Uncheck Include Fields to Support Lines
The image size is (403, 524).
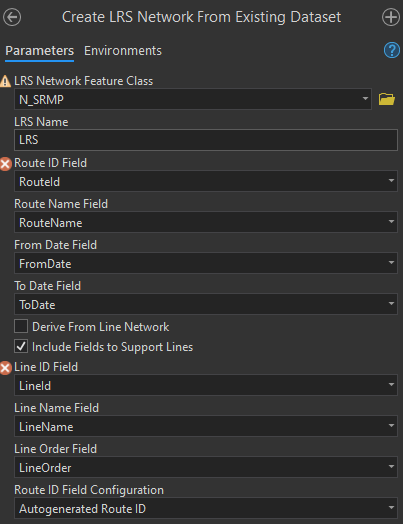click(21, 346)
